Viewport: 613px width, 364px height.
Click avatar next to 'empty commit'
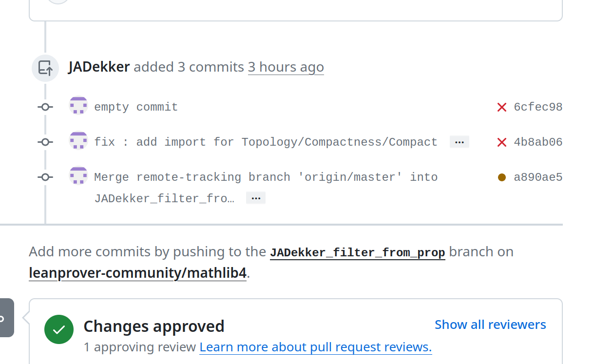click(x=78, y=105)
